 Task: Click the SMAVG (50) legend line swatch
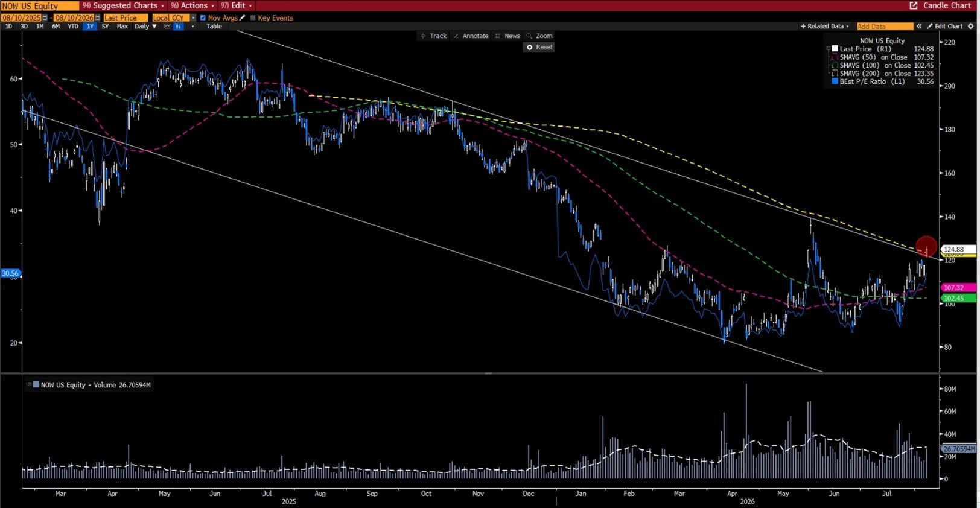835,57
